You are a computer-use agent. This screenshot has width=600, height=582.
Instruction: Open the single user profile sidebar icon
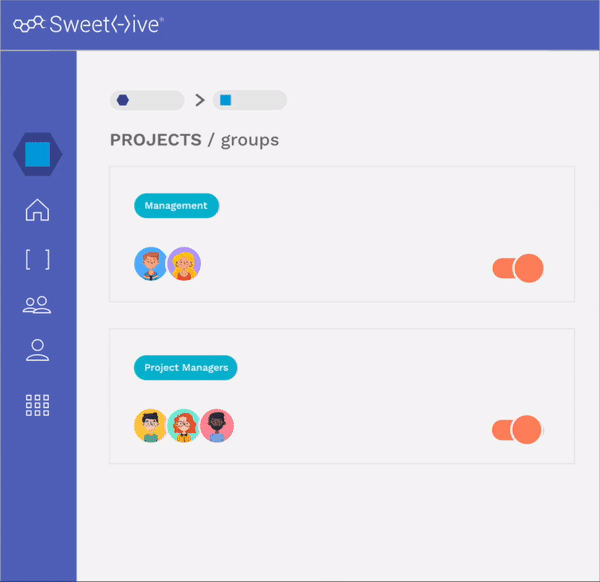(38, 350)
